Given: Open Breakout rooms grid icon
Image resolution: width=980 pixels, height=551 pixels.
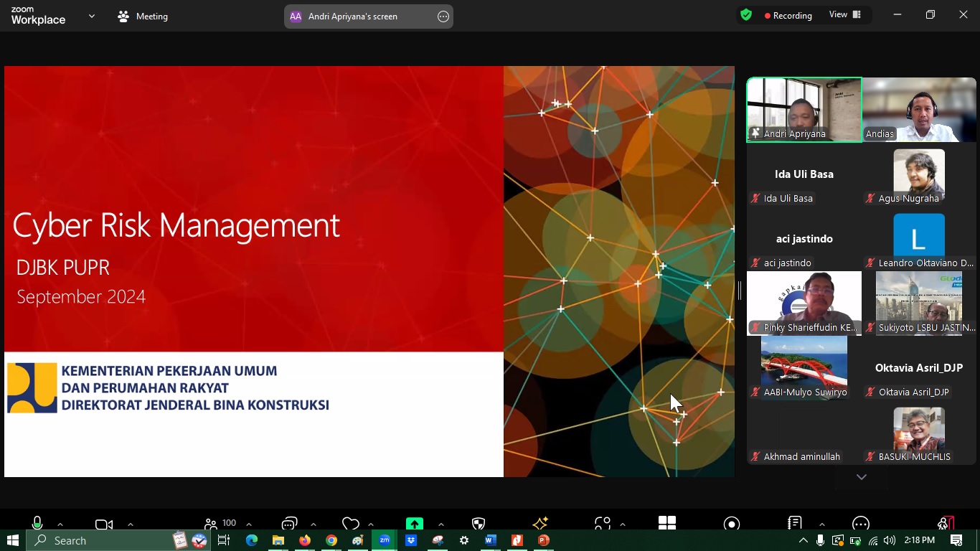Looking at the screenshot, I should pos(667,523).
